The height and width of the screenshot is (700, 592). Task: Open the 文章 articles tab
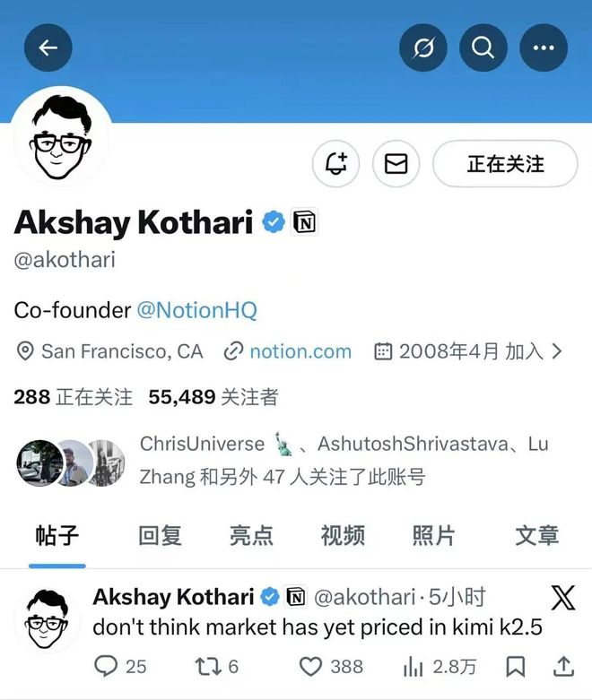tap(537, 535)
